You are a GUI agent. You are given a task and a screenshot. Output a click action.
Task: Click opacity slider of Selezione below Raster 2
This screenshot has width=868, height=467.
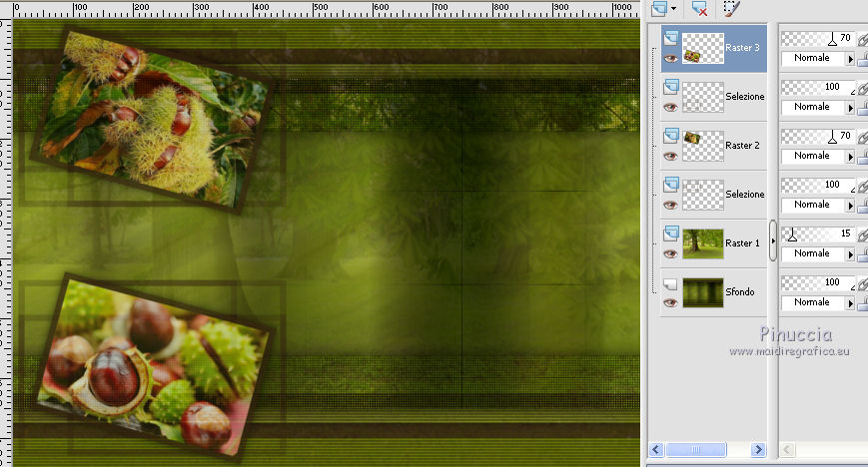[817, 185]
